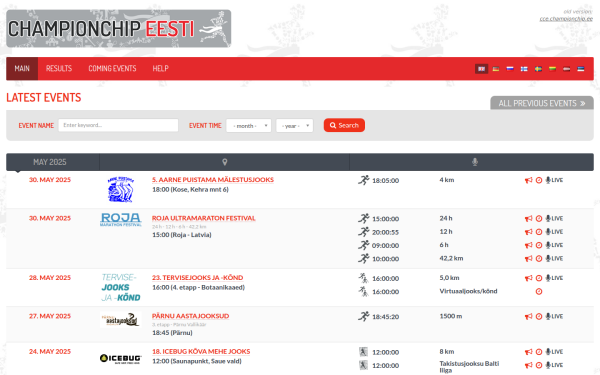The image size is (600, 375).
Task: Open the month dropdown
Action: [249, 126]
